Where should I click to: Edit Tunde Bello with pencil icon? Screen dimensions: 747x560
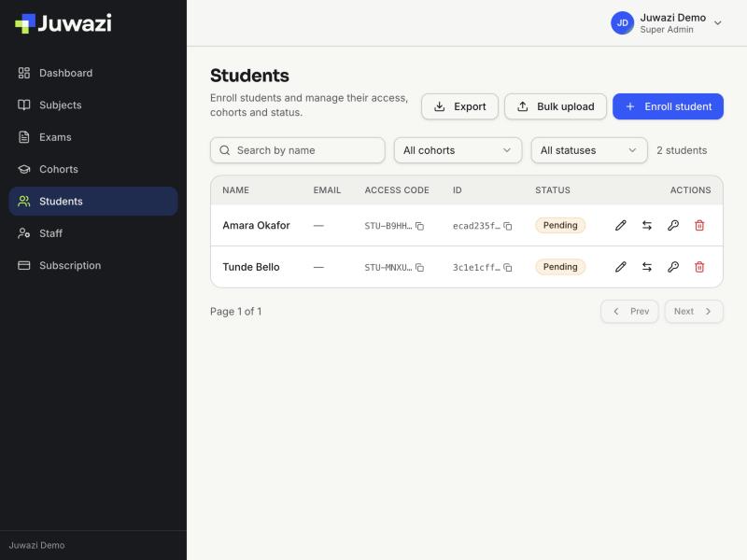(620, 267)
